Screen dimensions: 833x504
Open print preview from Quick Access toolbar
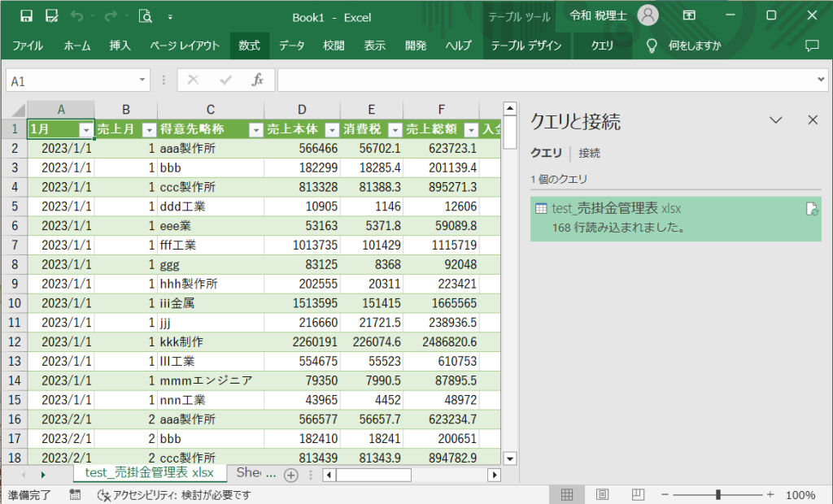(x=143, y=15)
